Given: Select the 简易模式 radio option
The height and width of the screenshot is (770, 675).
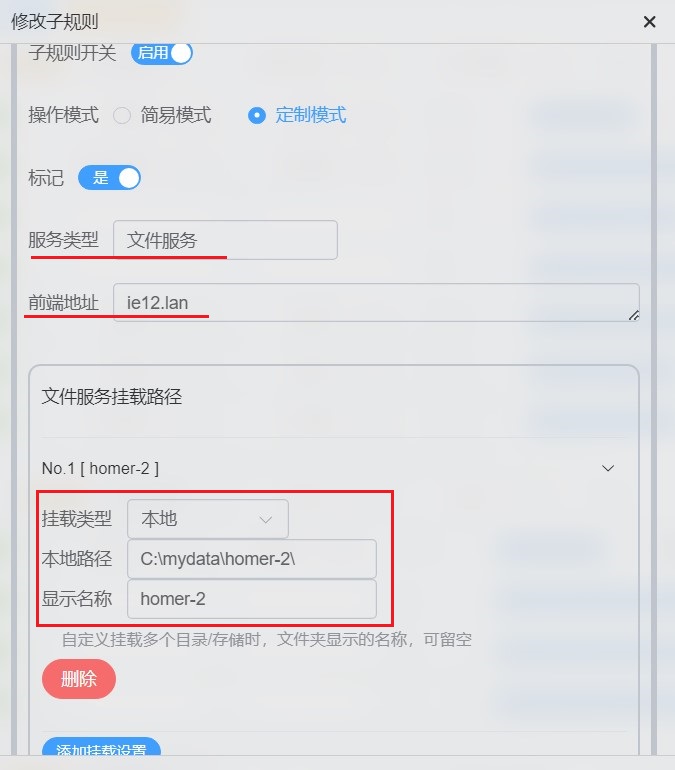Looking at the screenshot, I should [122, 115].
